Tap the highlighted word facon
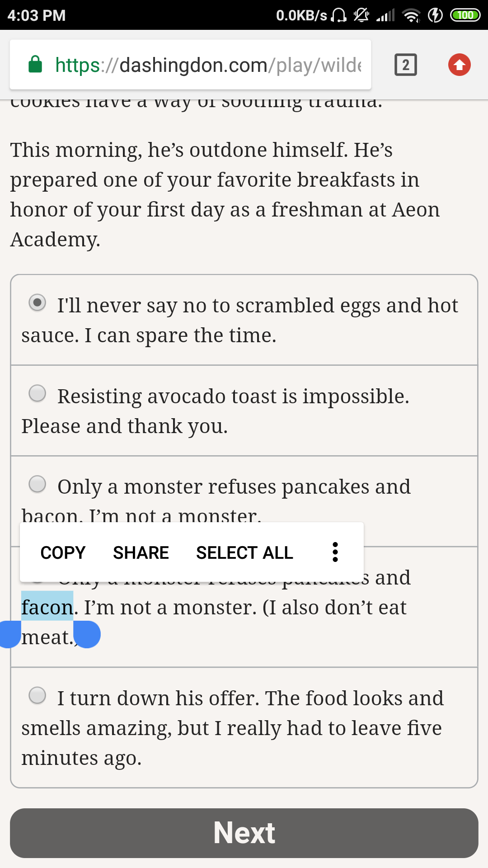Viewport: 488px width, 868px height. point(47,607)
